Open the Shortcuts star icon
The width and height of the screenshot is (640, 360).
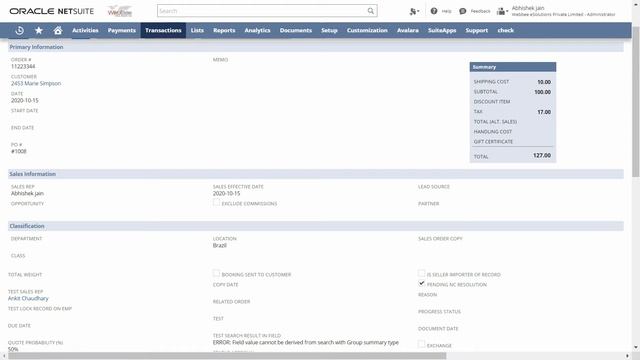[x=39, y=30]
